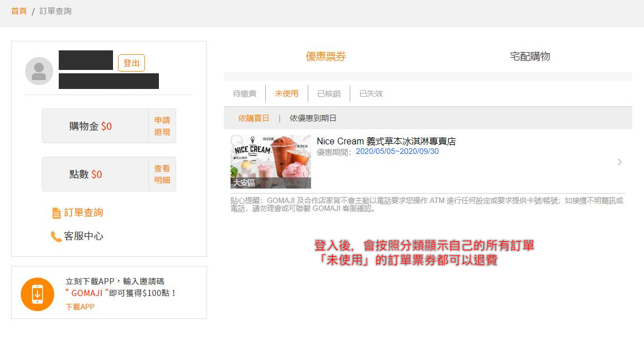Viewport: 644px width, 338px height.
Task: Sort by 依購買日 purchase date
Action: 253,118
